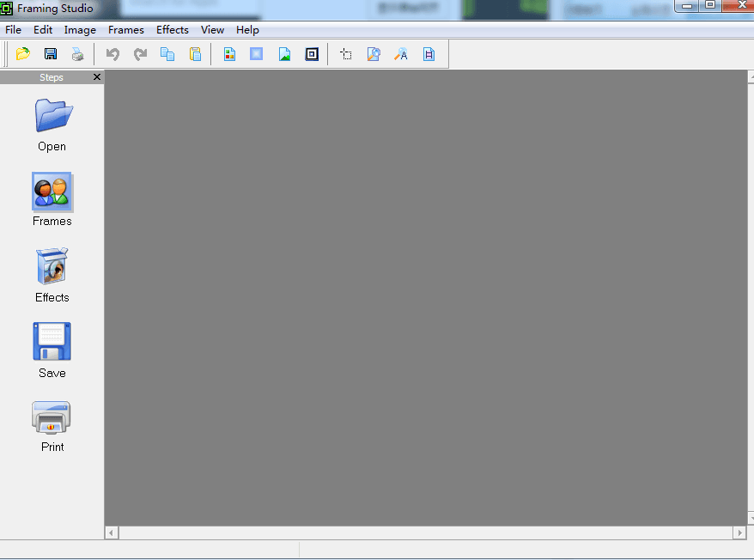Screen dimensions: 754x560
Task: Click the Paste clipboard toolbar icon
Action: pyautogui.click(x=195, y=54)
